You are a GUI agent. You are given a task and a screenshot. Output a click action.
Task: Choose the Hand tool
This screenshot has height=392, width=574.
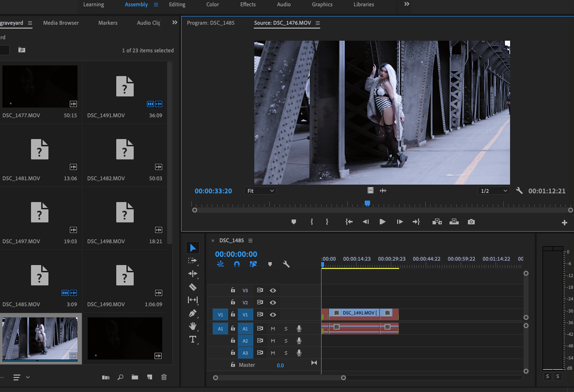[193, 326]
